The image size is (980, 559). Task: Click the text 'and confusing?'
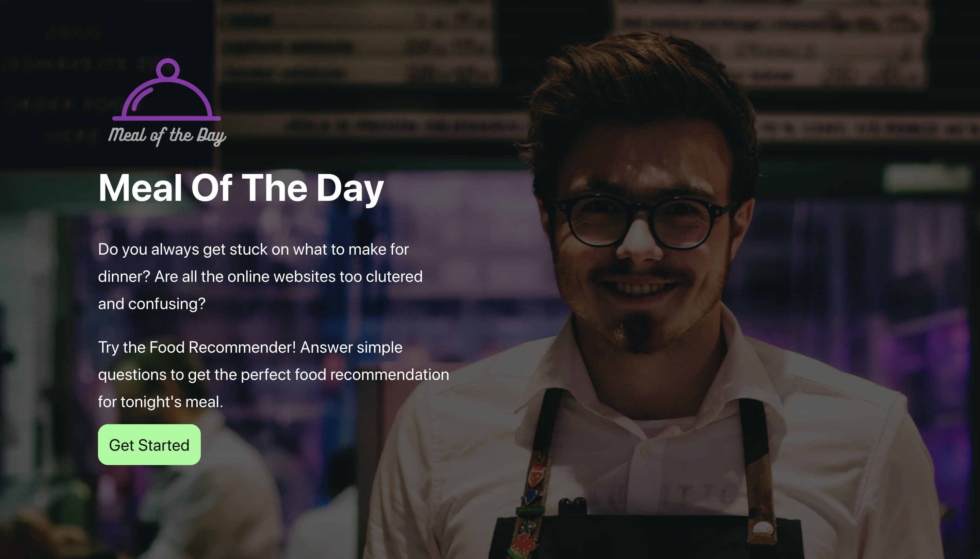coord(151,304)
